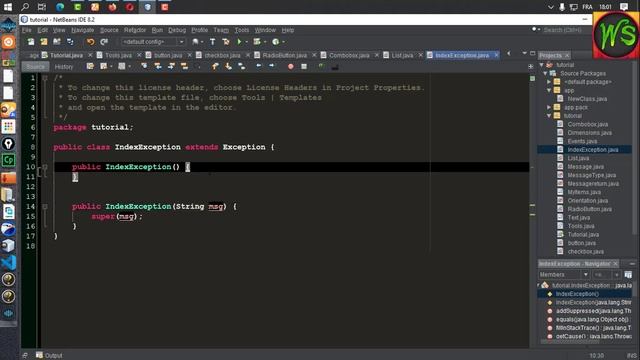Click the red Start Macro Recording icon
640x360 pixels.
[x=291, y=67]
